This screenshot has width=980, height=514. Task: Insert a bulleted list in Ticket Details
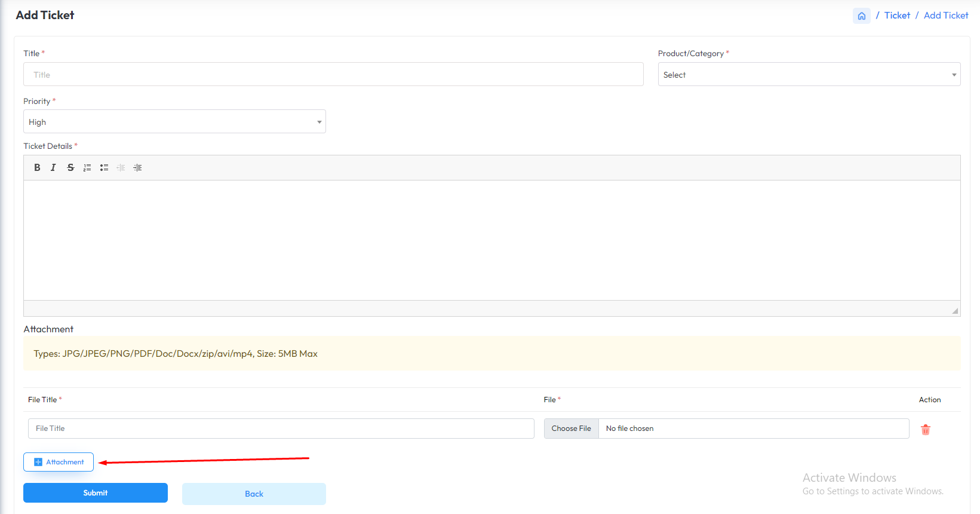click(104, 168)
